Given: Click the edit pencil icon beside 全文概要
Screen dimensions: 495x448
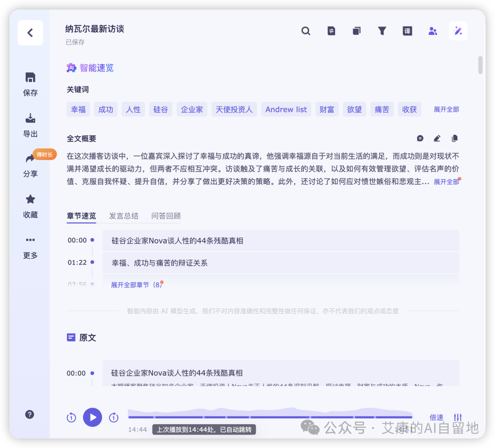Looking at the screenshot, I should (x=437, y=138).
